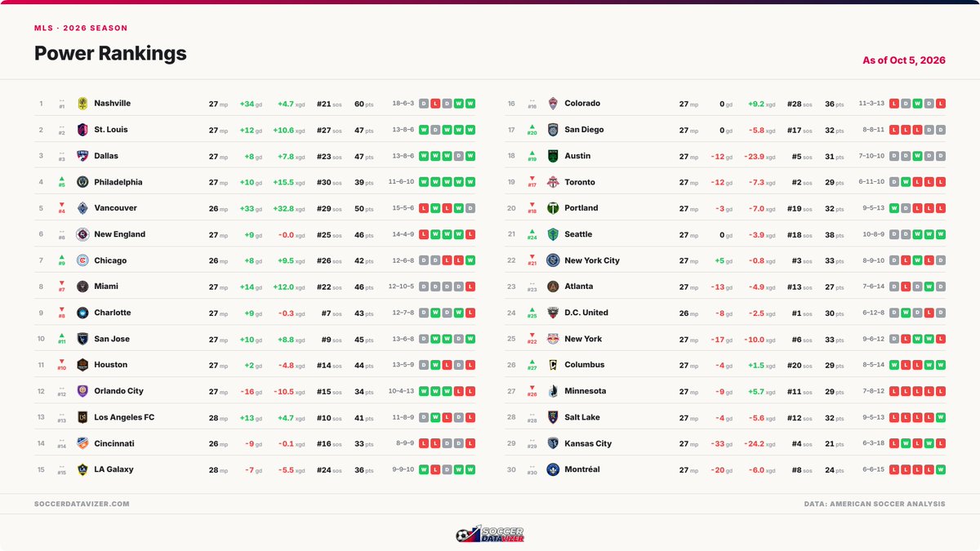Click the San Diego team crest
Screen dimensions: 980x551
pos(553,130)
